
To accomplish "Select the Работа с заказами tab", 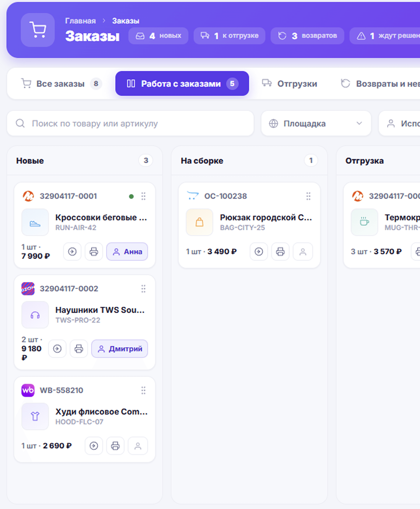I will (x=182, y=84).
